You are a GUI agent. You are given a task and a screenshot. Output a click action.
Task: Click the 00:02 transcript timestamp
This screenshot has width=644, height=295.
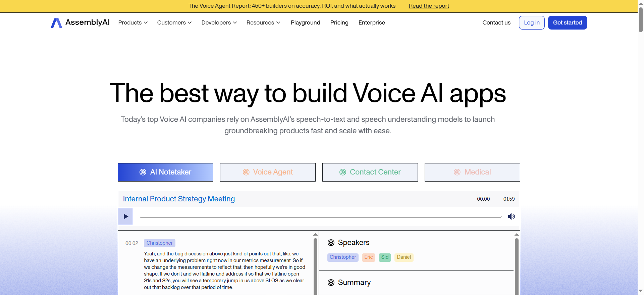[x=132, y=243]
